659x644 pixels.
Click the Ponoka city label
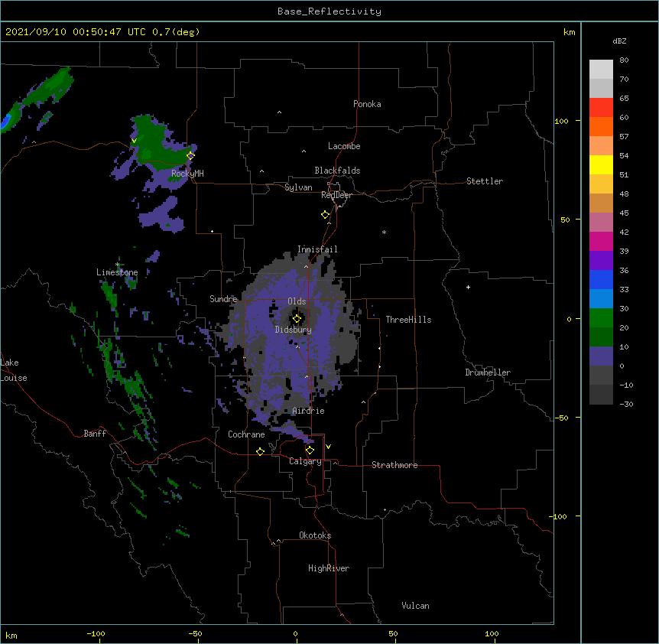(x=367, y=104)
